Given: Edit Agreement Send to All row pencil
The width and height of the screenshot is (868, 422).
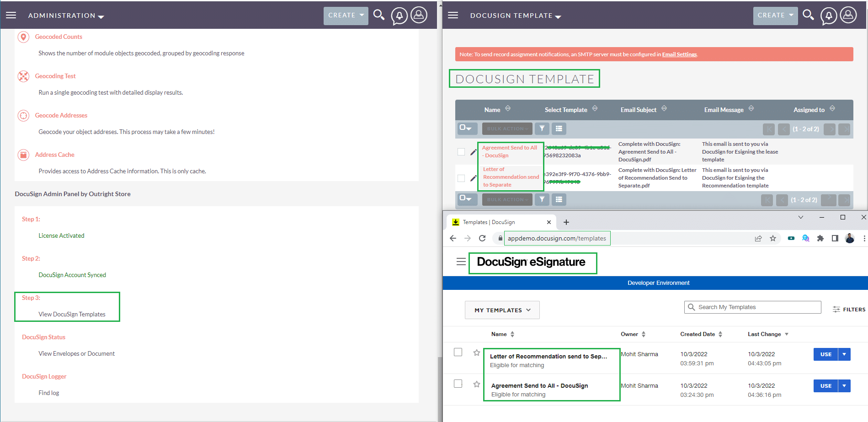Looking at the screenshot, I should coord(473,152).
